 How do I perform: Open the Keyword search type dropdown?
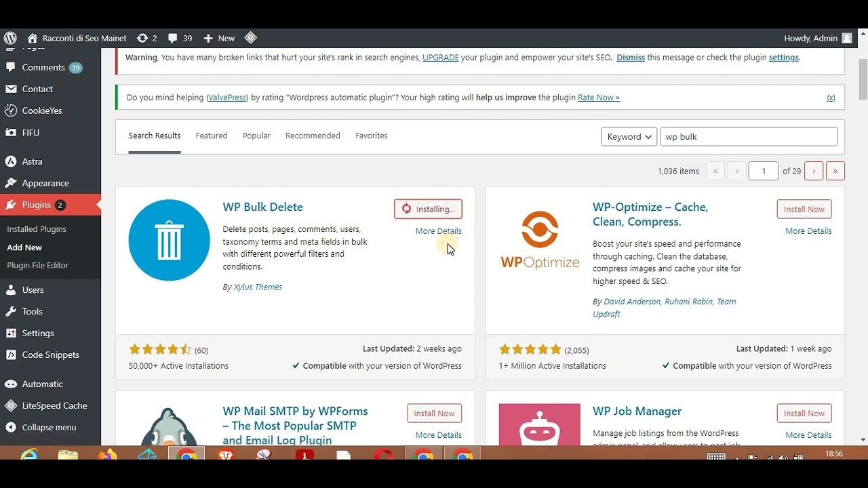click(629, 136)
